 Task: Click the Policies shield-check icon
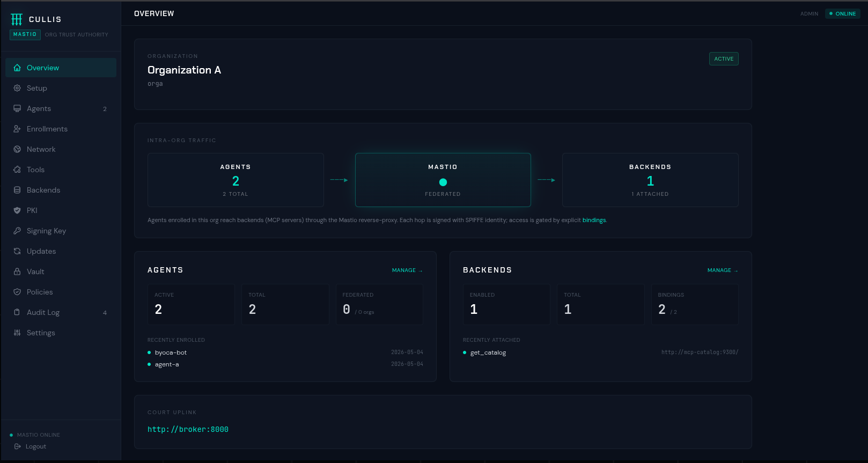[17, 292]
